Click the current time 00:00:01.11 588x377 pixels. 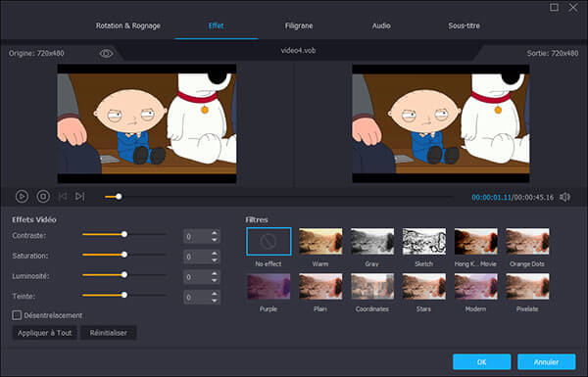click(491, 197)
